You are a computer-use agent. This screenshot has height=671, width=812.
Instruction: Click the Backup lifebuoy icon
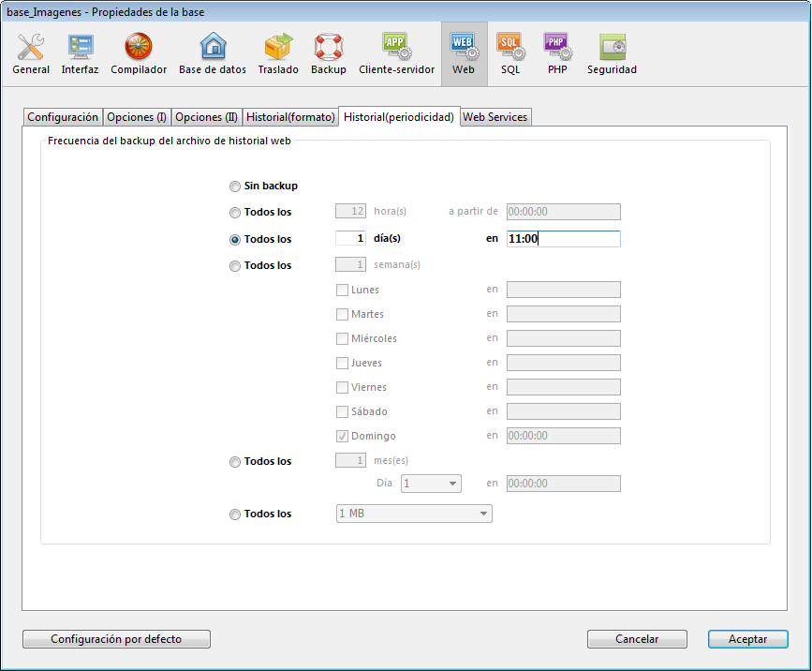[329, 54]
